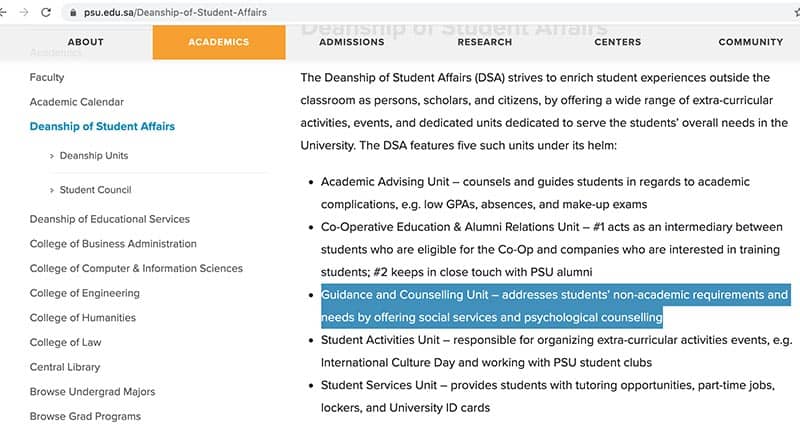The height and width of the screenshot is (437, 800).
Task: Open the COMMUNITY menu
Action: 751,42
